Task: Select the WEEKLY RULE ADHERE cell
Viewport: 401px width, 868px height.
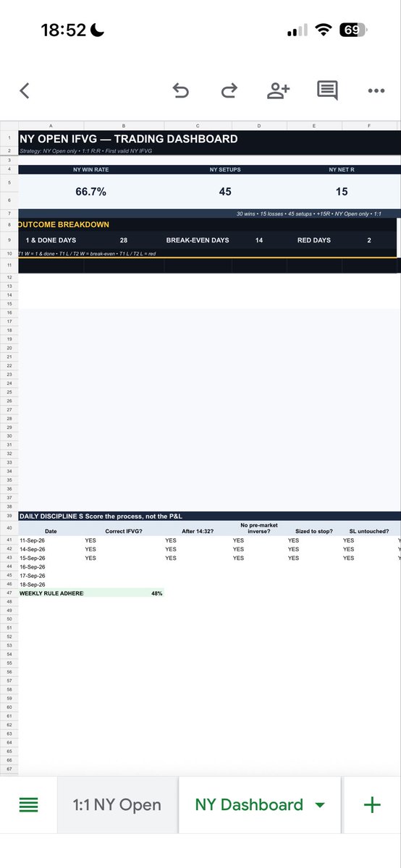Action: [51, 593]
